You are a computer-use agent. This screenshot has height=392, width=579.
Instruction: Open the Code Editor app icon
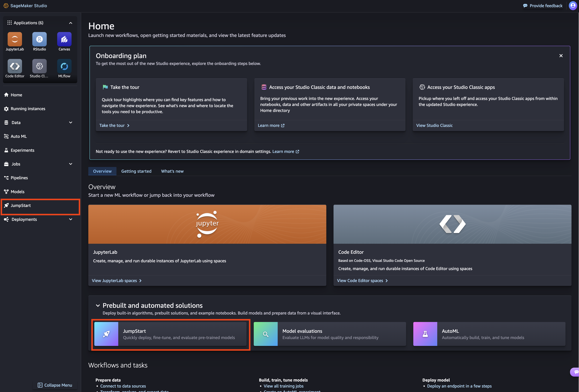point(15,66)
